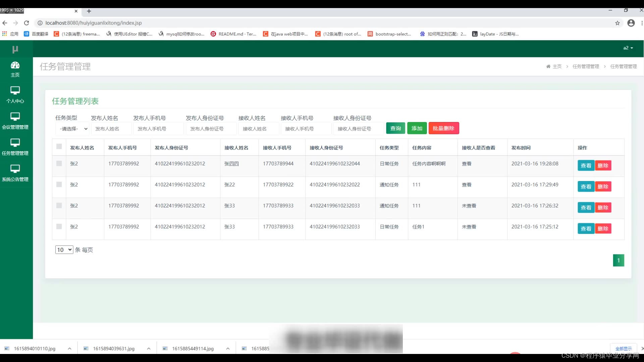
Task: Open rows-per-page 10 dropdown
Action: pos(64,250)
